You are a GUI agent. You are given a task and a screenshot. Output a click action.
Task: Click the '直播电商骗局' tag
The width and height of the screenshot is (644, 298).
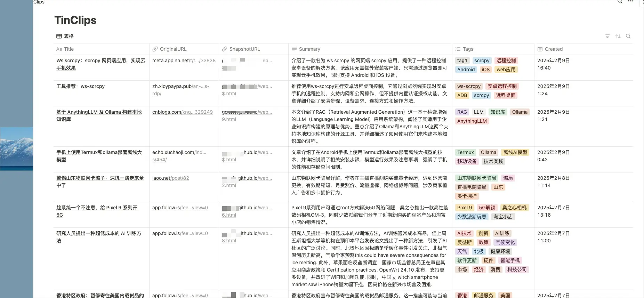tap(472, 187)
